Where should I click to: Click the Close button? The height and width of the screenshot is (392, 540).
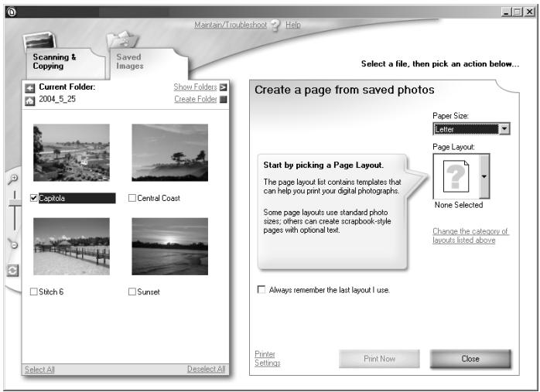coord(470,359)
